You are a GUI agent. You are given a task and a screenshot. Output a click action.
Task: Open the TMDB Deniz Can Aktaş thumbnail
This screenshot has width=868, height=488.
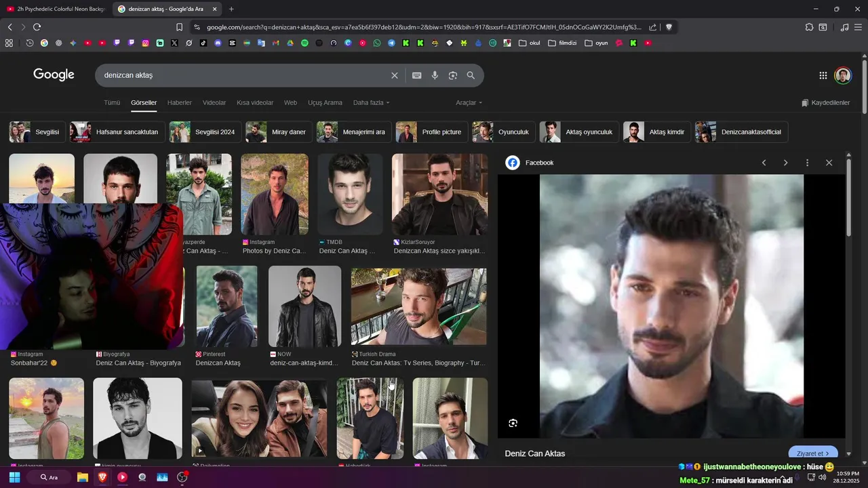point(350,195)
